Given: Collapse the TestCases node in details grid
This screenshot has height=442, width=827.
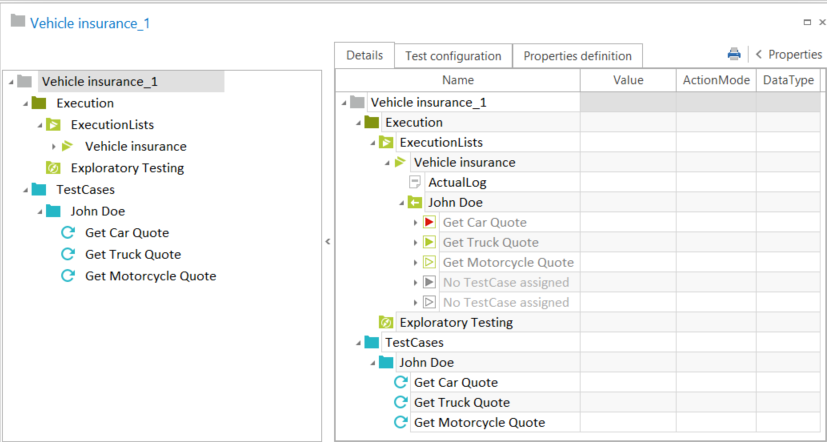Looking at the screenshot, I should pos(358,343).
